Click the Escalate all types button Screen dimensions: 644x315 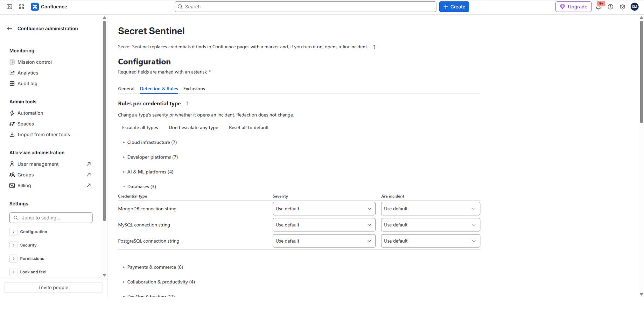140,128
